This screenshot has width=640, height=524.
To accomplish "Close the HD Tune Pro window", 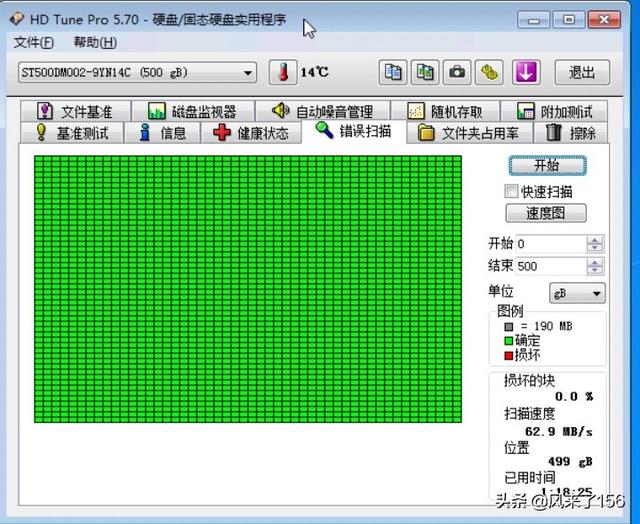I will pos(604,20).
